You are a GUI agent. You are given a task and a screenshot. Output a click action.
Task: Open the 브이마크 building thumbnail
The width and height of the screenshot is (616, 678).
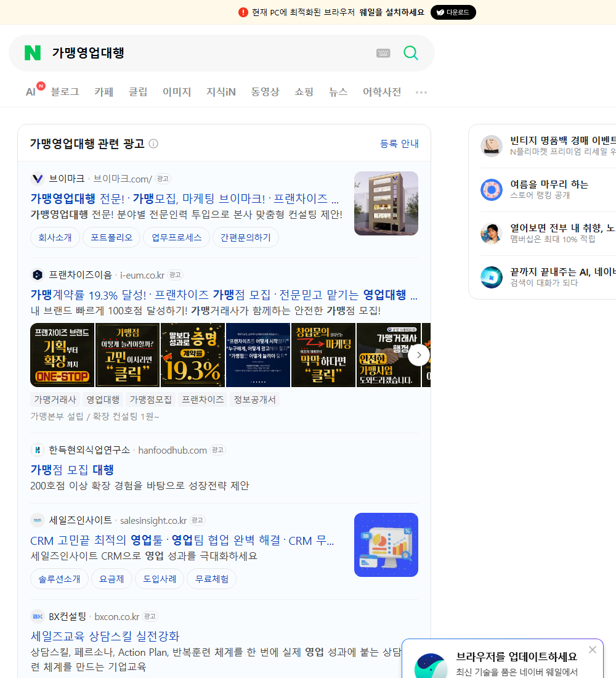click(386, 203)
